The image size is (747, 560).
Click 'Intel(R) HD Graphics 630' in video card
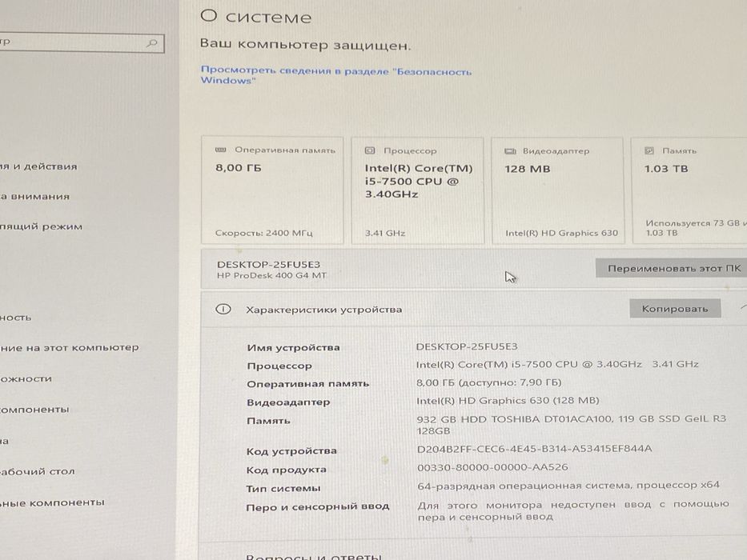(x=562, y=233)
